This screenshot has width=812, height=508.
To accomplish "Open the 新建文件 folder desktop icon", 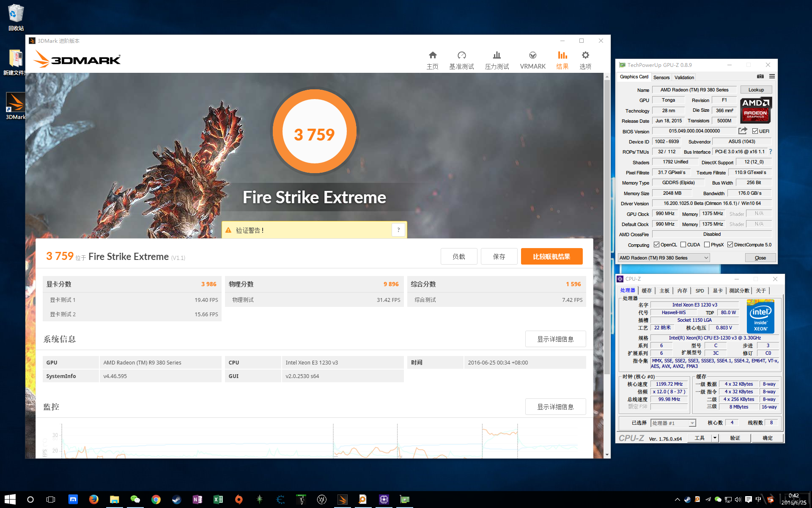I will pyautogui.click(x=15, y=62).
